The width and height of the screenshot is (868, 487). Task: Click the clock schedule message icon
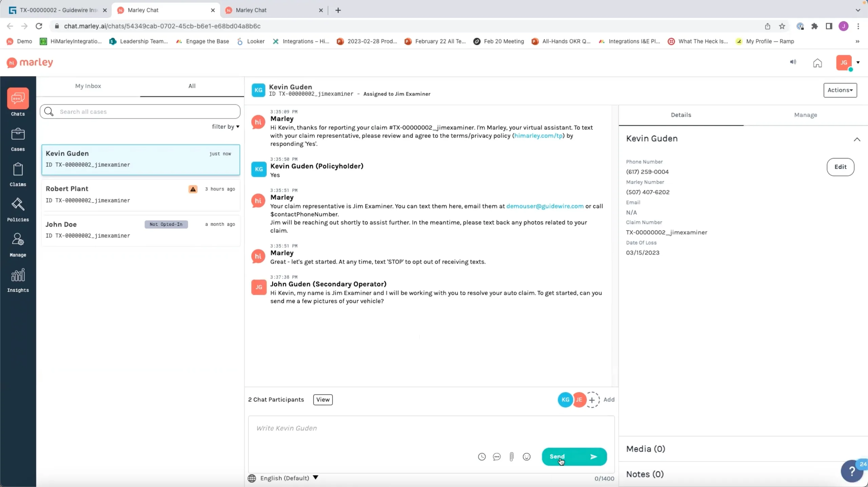pos(482,457)
